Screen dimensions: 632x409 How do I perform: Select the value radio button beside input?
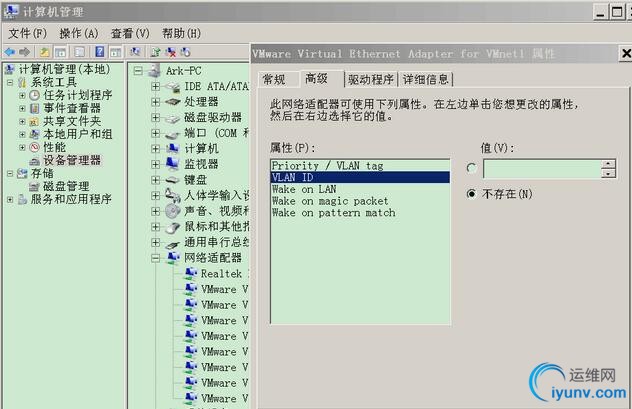pos(471,168)
